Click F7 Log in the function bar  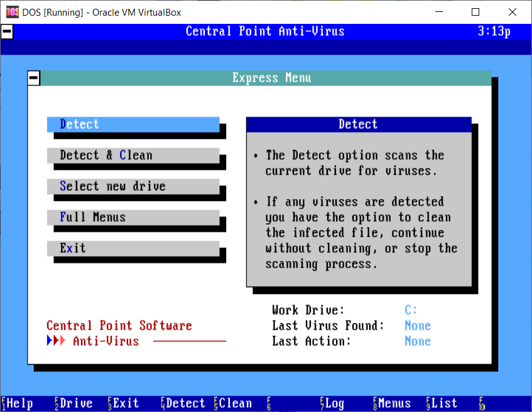(332, 403)
